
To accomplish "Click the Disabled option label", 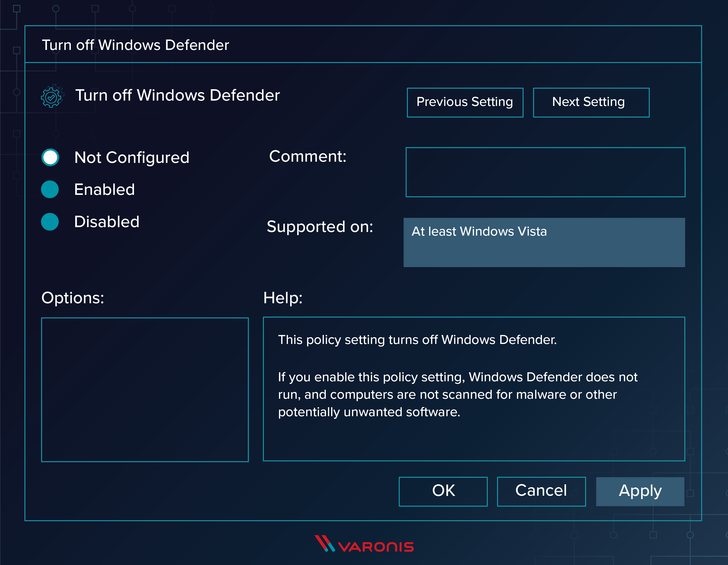I will (x=107, y=222).
